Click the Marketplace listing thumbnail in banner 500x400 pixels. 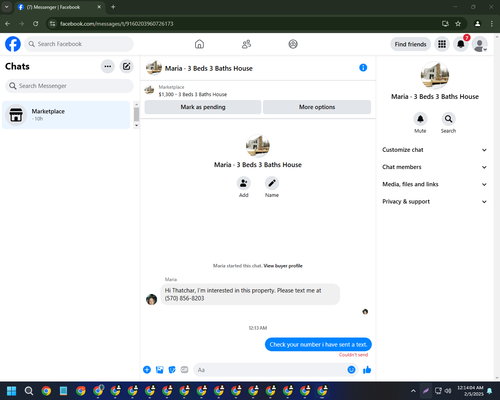(149, 90)
